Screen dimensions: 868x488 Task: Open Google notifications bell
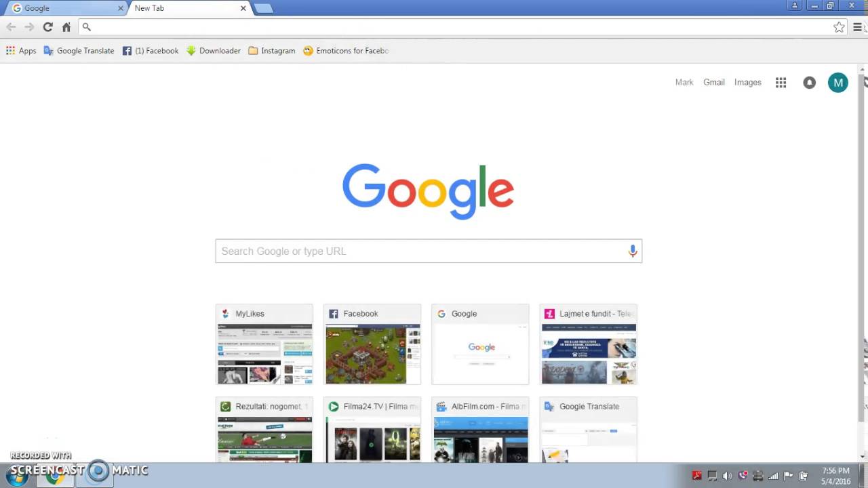810,83
